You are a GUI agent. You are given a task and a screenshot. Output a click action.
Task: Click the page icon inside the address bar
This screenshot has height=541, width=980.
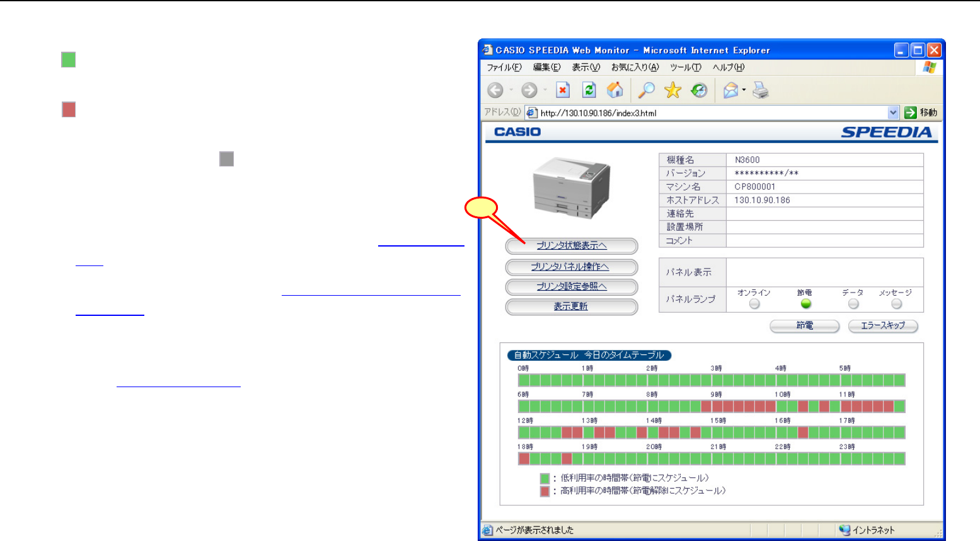pos(532,113)
